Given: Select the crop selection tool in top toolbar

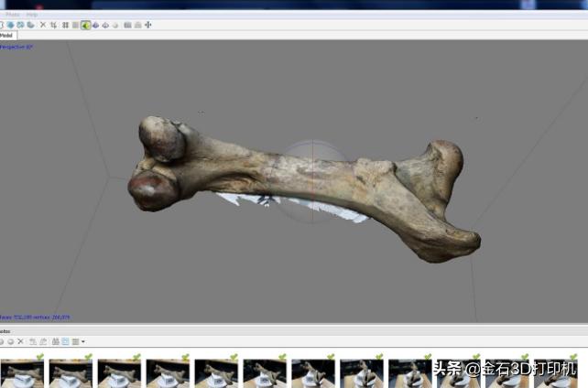Looking at the screenshot, I should click(x=53, y=25).
